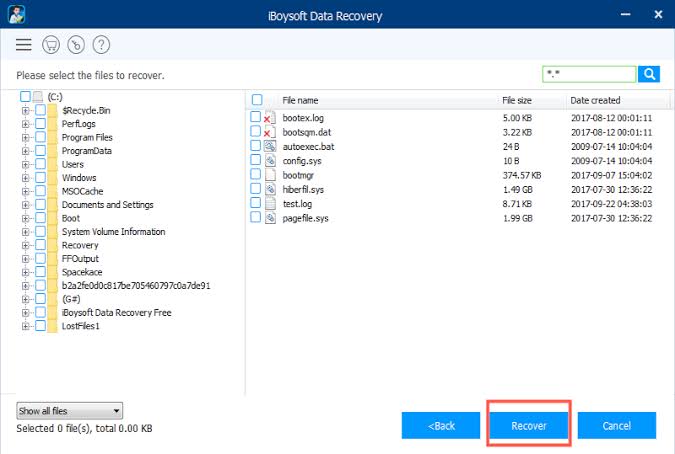Enable the bootmgr checkbox

coord(255,174)
